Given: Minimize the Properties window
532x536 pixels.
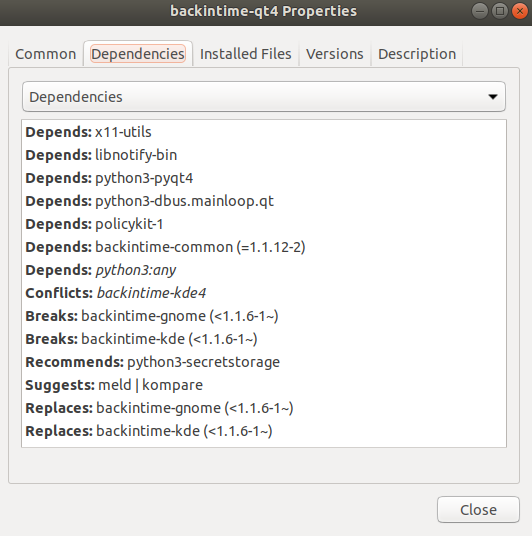Looking at the screenshot, I should [x=480, y=11].
